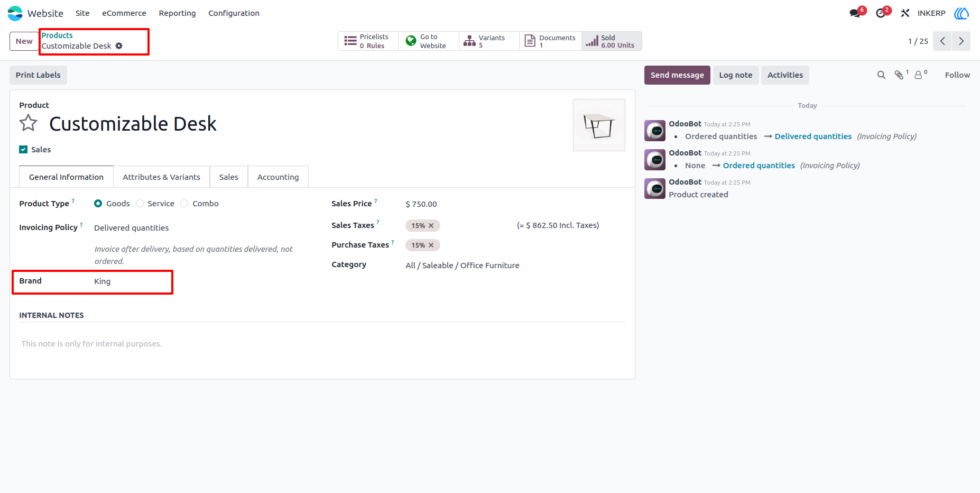Image resolution: width=980 pixels, height=493 pixels.
Task: Open the debug tools wrench icon
Action: click(x=905, y=13)
